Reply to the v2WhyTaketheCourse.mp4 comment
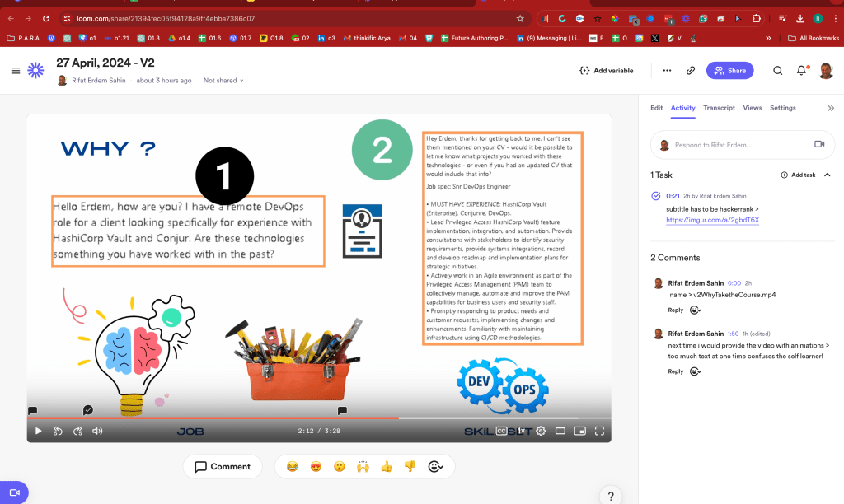844x504 pixels. pyautogui.click(x=676, y=310)
